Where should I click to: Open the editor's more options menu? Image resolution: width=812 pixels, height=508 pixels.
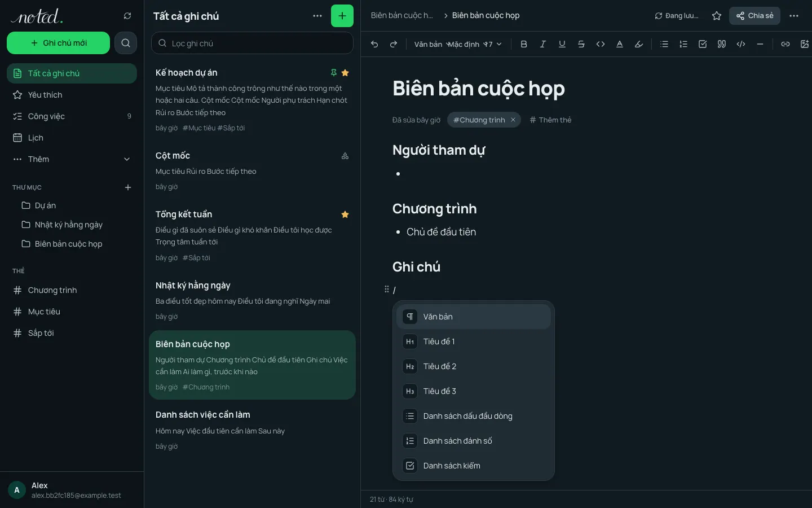(794, 16)
